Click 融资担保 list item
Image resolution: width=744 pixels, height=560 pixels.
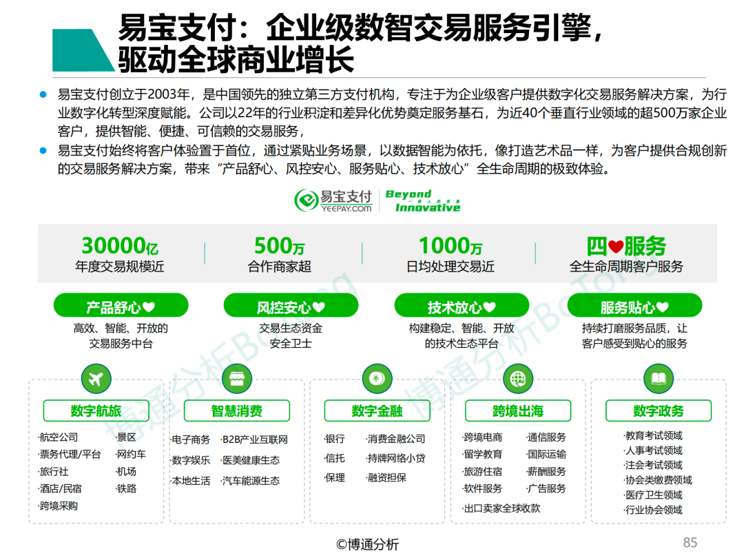pos(386,477)
